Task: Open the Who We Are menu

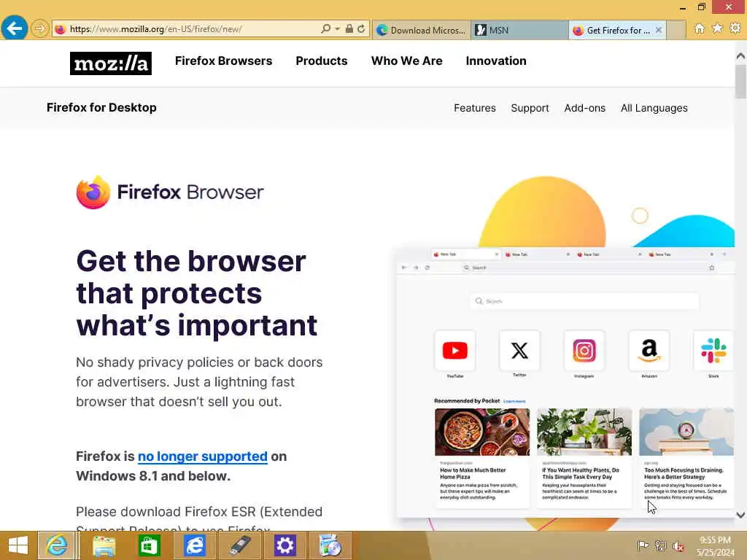Action: (407, 61)
